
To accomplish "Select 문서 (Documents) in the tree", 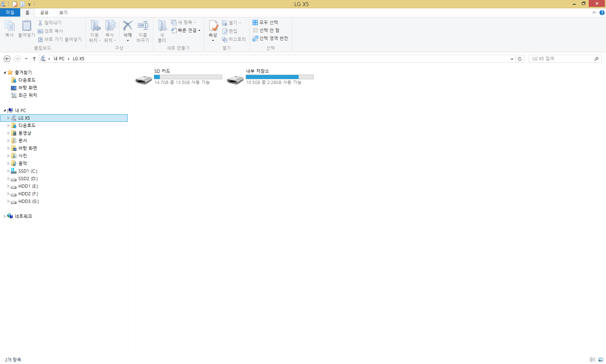I will [x=23, y=141].
